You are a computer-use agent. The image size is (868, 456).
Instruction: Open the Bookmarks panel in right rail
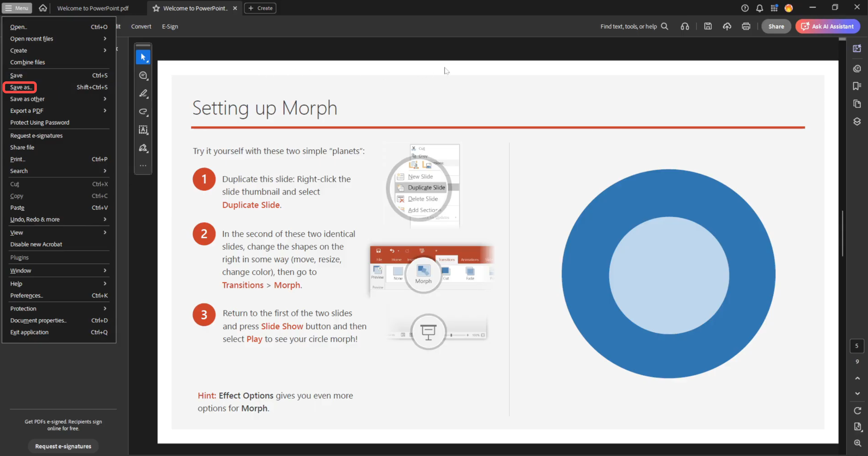pyautogui.click(x=857, y=86)
